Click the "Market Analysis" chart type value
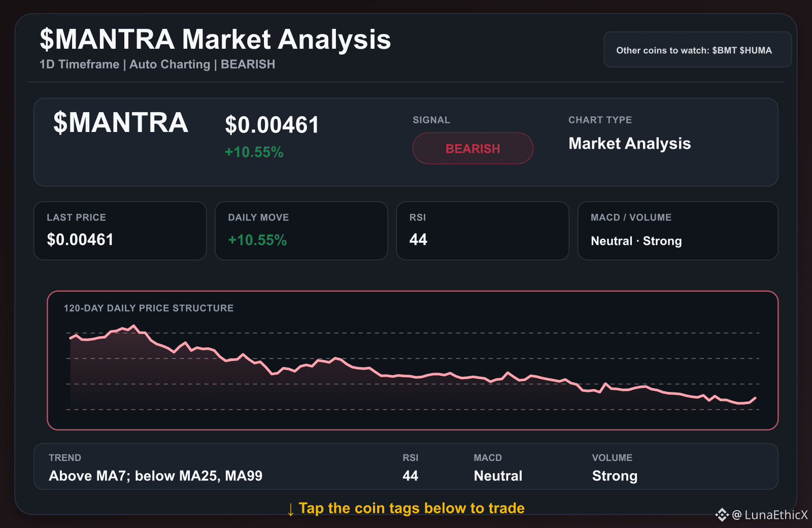The image size is (812, 528). coord(629,144)
